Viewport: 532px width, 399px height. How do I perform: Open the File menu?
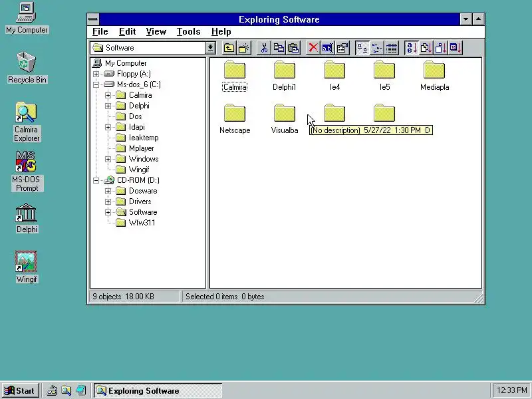(100, 31)
